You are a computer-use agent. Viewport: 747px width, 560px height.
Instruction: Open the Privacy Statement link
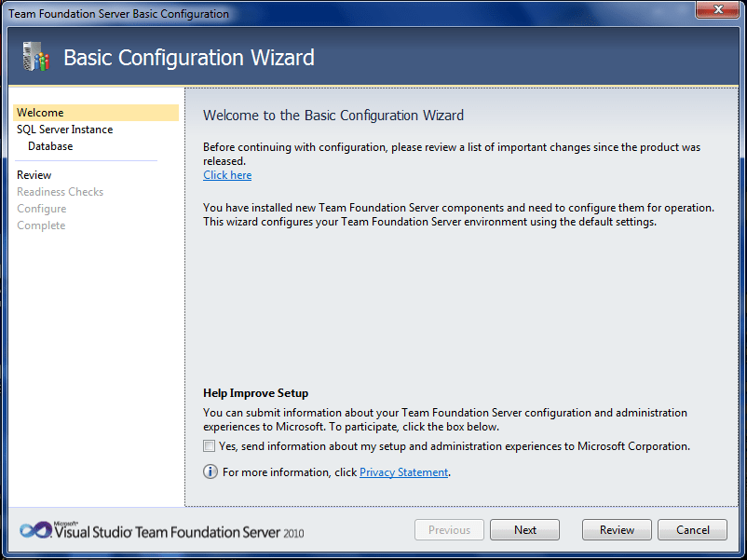click(403, 472)
